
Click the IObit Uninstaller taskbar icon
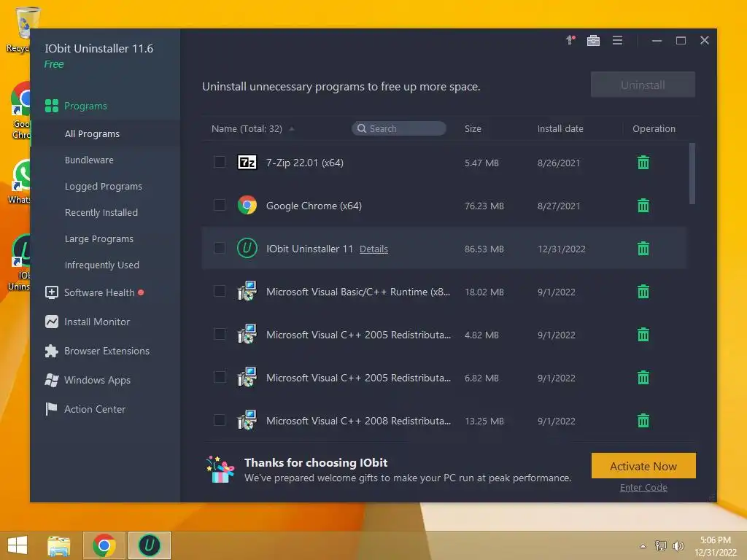tap(149, 545)
